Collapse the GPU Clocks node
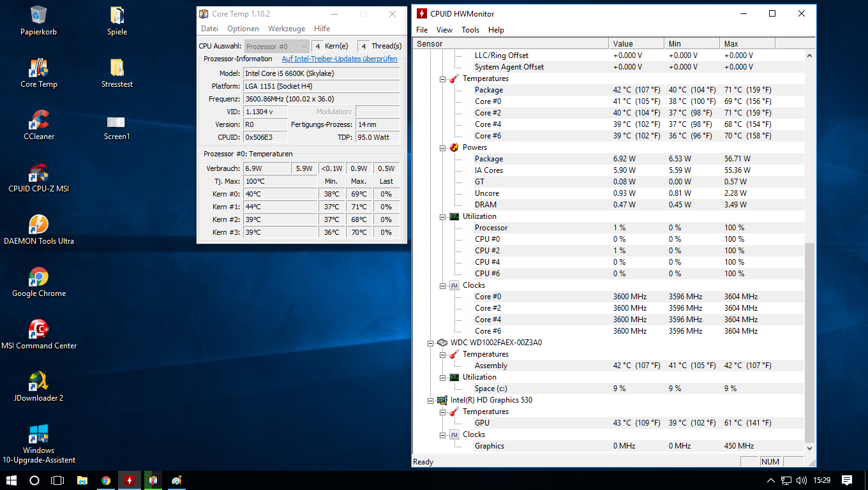This screenshot has height=490, width=868. click(443, 434)
